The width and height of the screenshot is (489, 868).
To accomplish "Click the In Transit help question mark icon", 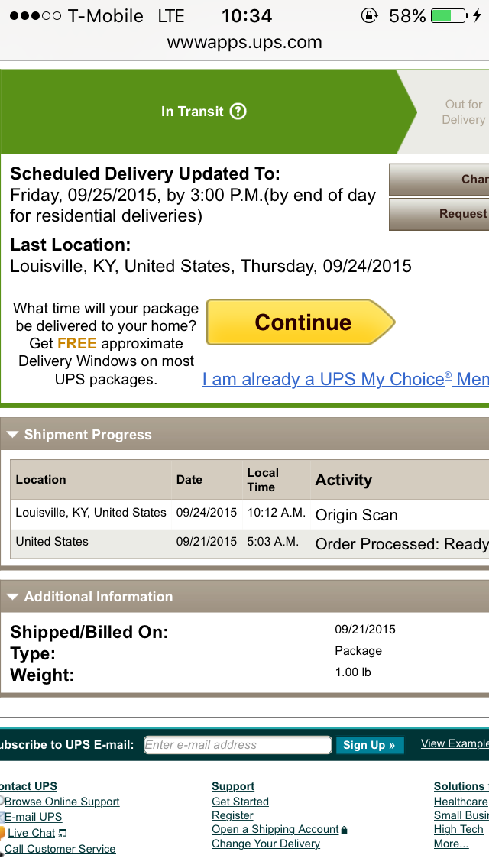I will tap(238, 112).
